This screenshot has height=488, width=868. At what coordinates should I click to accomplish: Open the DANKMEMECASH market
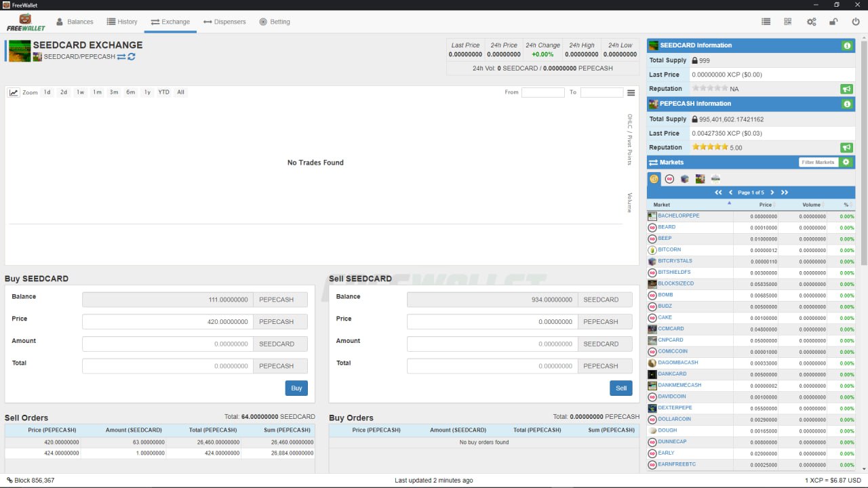(x=679, y=385)
